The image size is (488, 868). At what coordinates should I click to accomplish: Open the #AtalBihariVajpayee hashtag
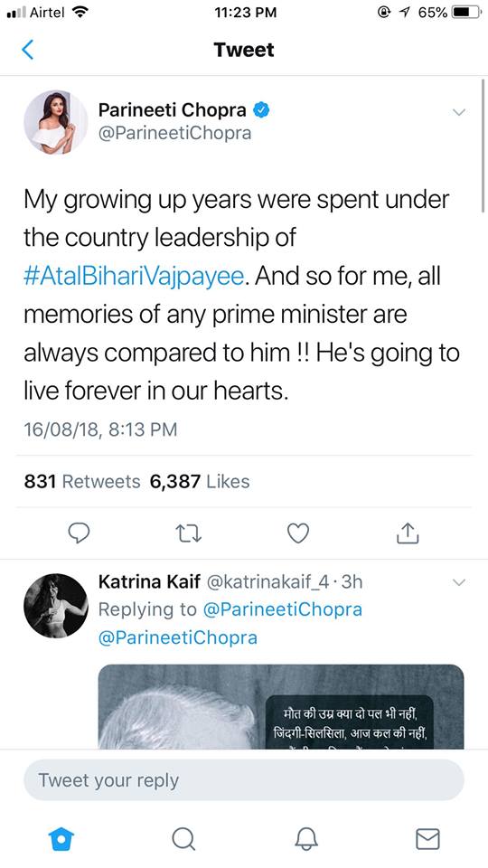tap(134, 276)
